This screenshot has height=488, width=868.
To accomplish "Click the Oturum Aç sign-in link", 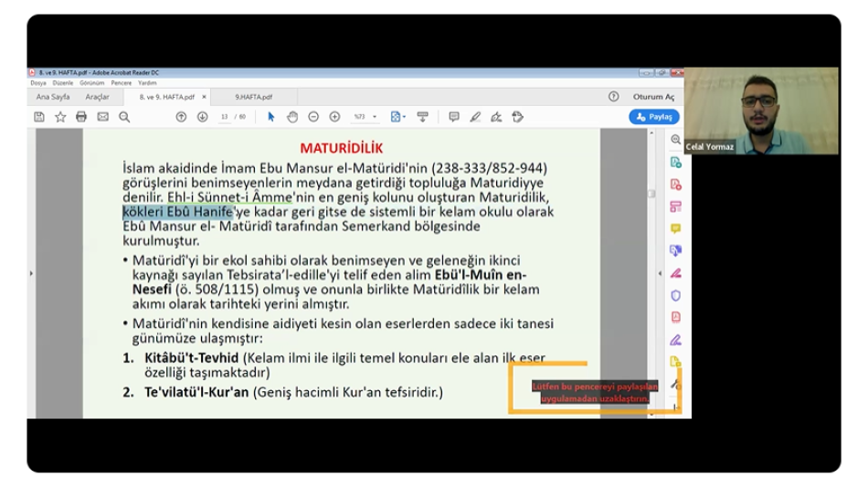I will [x=653, y=96].
